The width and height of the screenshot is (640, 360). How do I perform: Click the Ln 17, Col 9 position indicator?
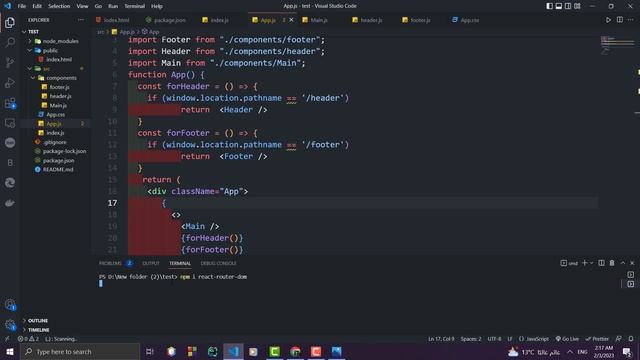pyautogui.click(x=441, y=339)
